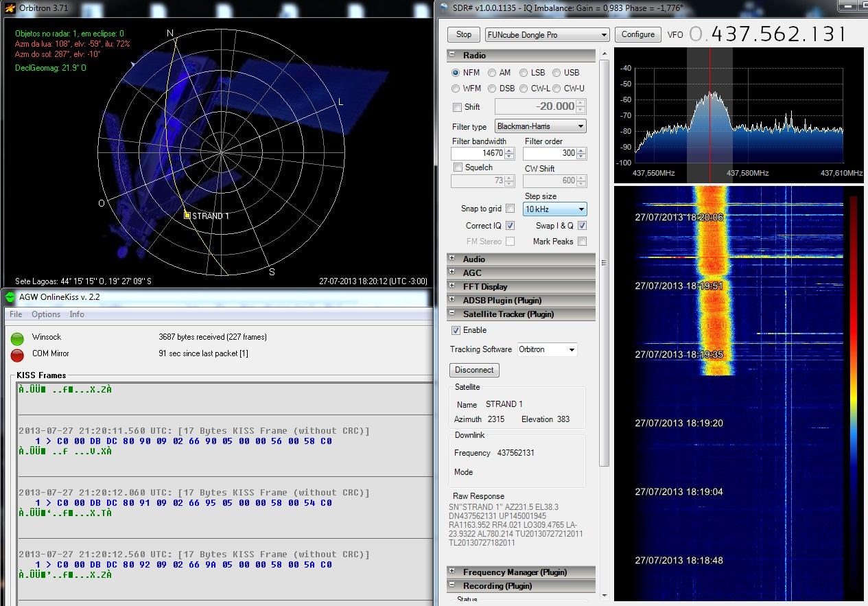Expand the FFT Display panel
This screenshot has height=606, width=868.
pyautogui.click(x=452, y=286)
